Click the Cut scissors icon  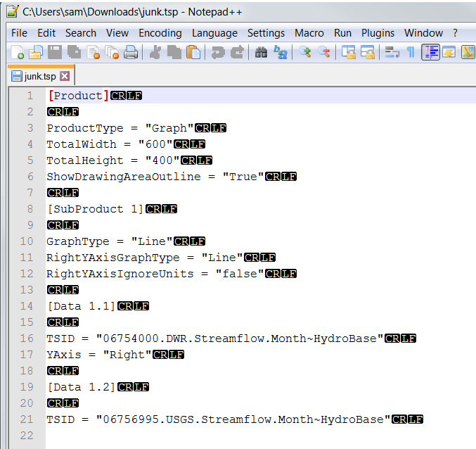(x=155, y=52)
